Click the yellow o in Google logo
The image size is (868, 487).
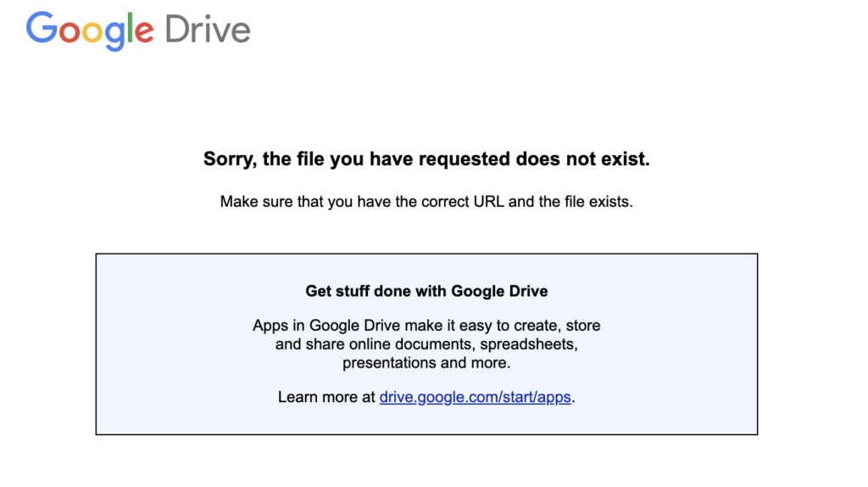(92, 32)
